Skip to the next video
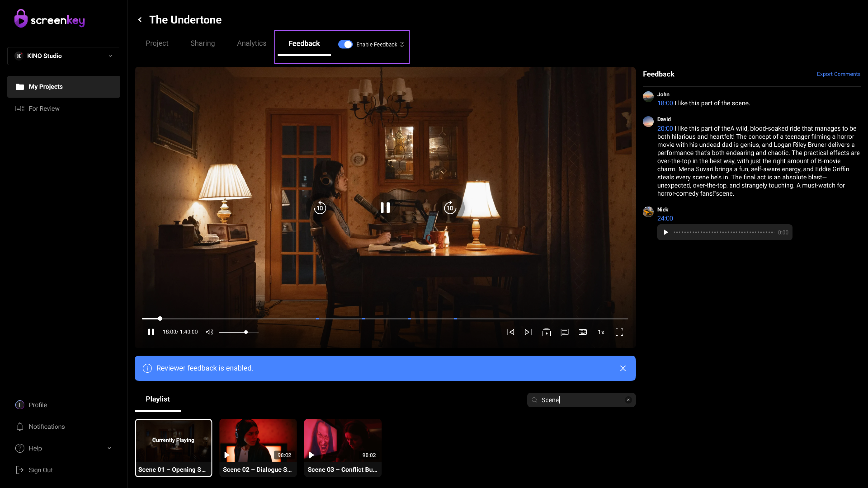The image size is (868, 488). pos(528,332)
